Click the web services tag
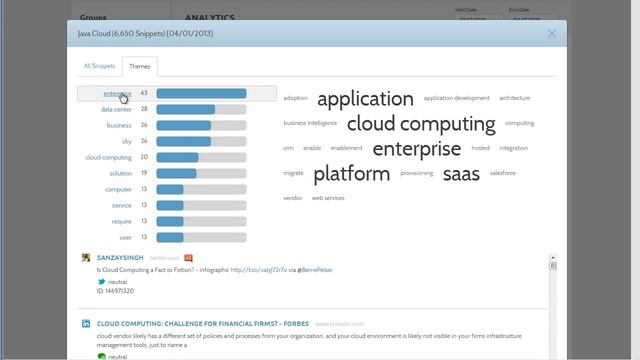Screen dimensions: 640x360 (x=328, y=198)
